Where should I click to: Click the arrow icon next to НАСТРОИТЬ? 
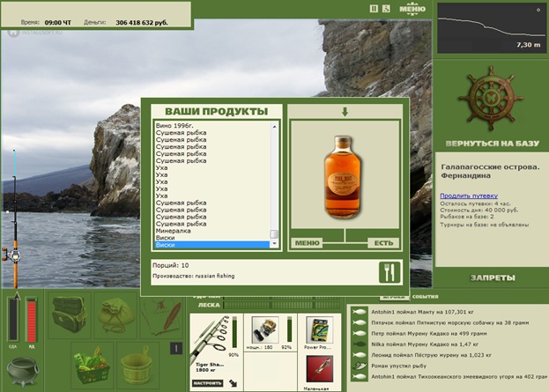(x=233, y=383)
